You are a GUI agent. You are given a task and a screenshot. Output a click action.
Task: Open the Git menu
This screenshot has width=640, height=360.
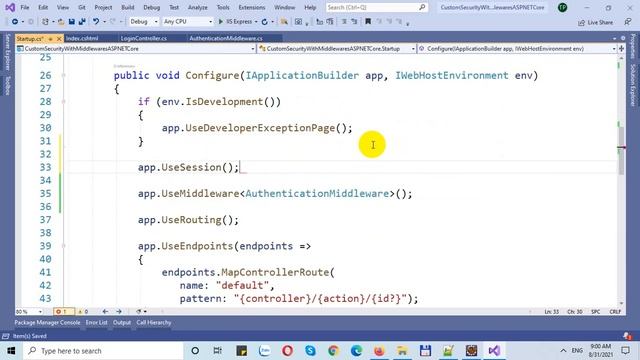tap(82, 7)
